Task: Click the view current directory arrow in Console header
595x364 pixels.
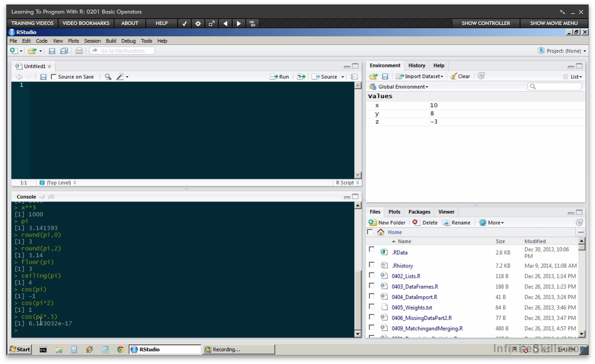Action: [x=51, y=197]
